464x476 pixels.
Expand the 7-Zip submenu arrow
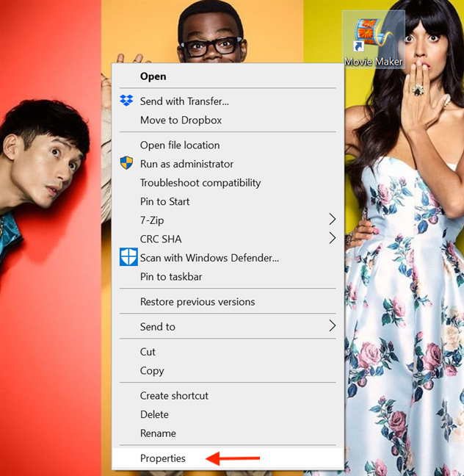coord(333,219)
